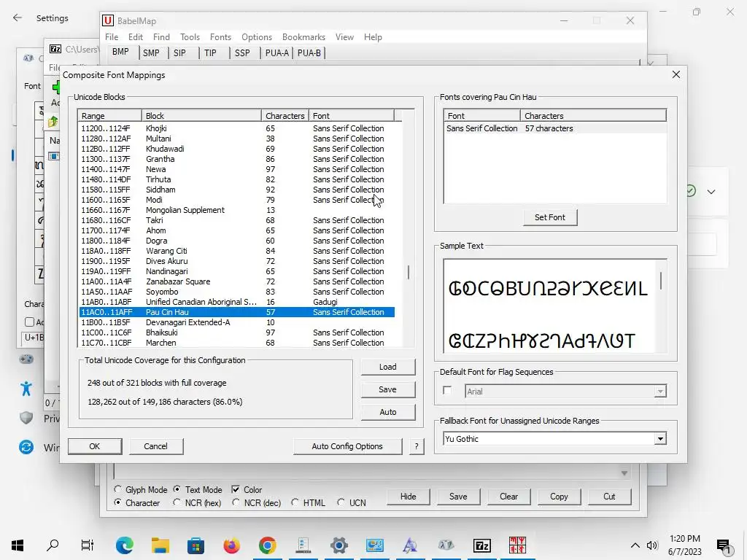Click the Characters column header in Unicode Blocks

pos(285,116)
